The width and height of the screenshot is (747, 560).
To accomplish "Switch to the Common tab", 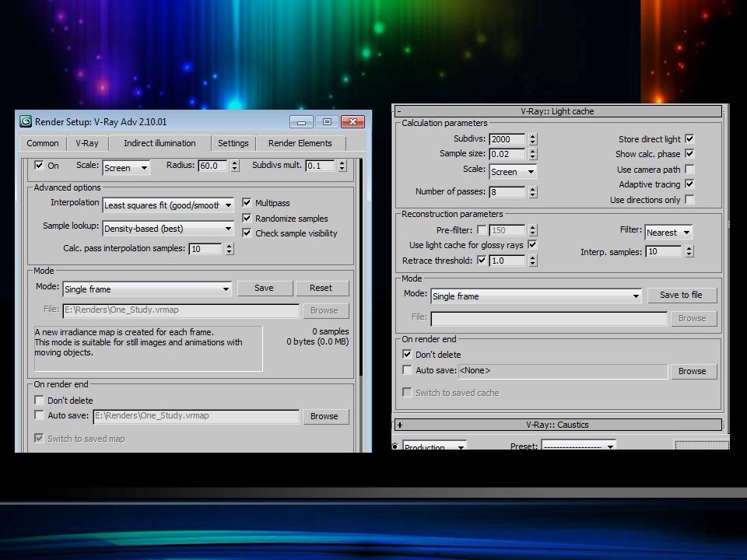I will coord(42,143).
